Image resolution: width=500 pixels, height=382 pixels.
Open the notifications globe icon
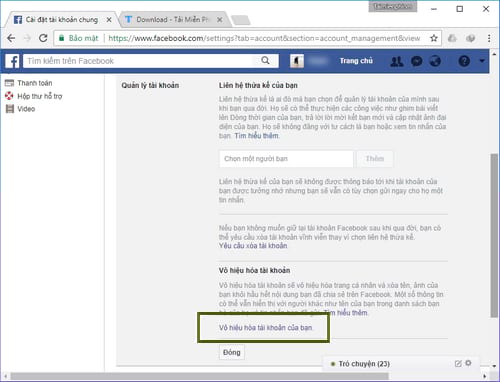435,61
